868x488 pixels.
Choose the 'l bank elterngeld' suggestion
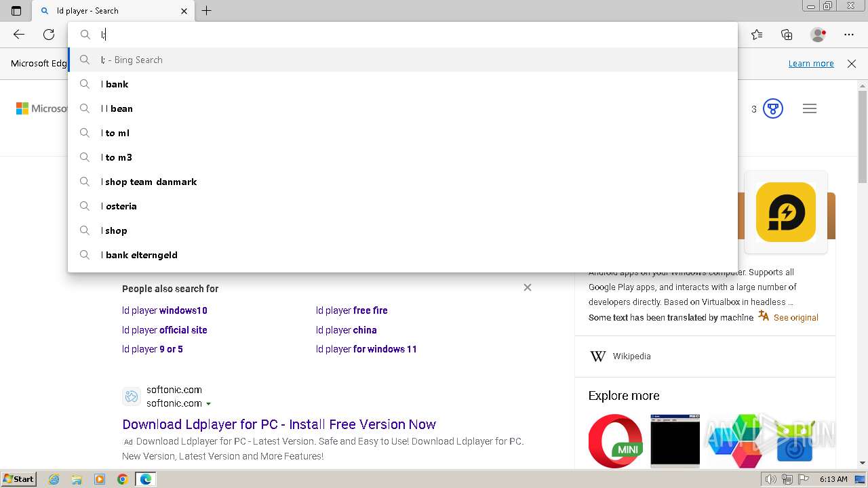(x=403, y=255)
